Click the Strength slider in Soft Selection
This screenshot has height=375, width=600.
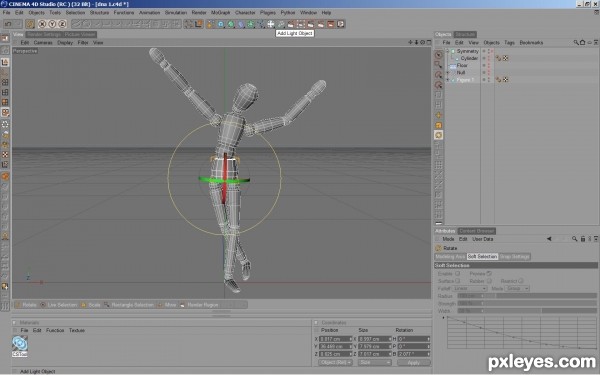pyautogui.click(x=527, y=303)
